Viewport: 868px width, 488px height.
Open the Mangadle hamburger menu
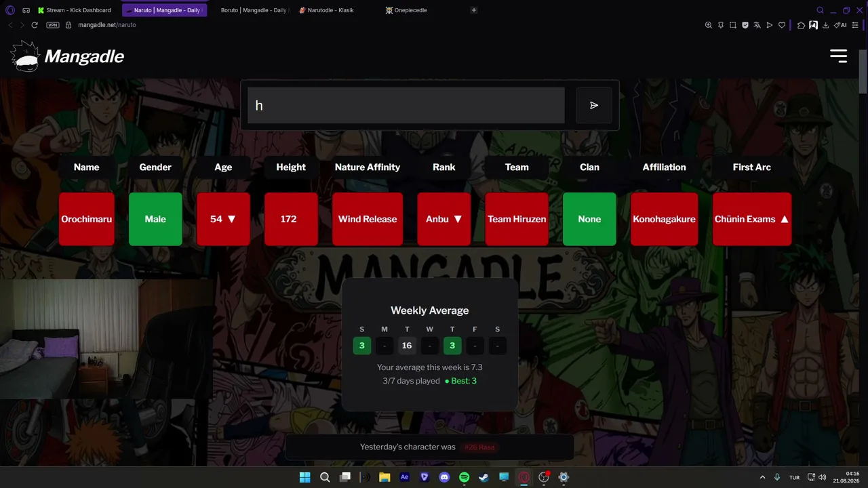[838, 56]
